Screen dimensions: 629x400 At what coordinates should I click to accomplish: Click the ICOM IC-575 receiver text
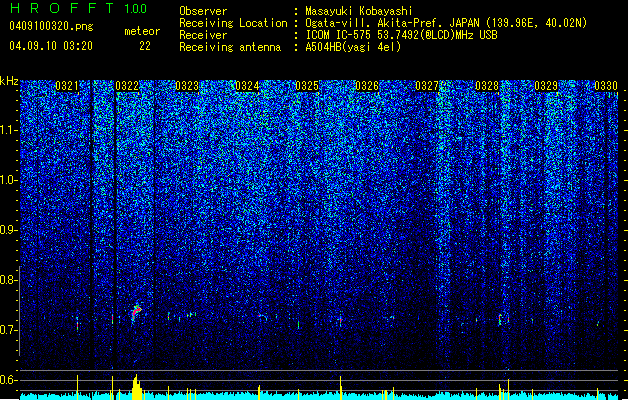pos(401,35)
